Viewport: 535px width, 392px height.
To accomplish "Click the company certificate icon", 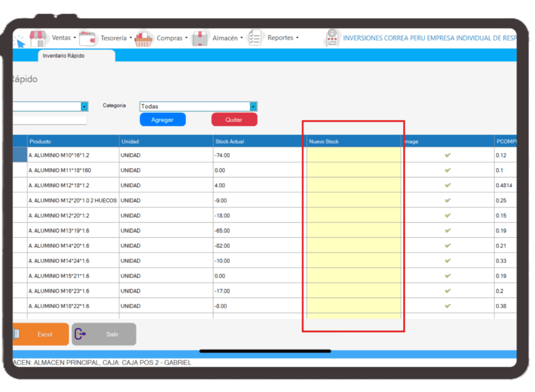I will click(331, 38).
